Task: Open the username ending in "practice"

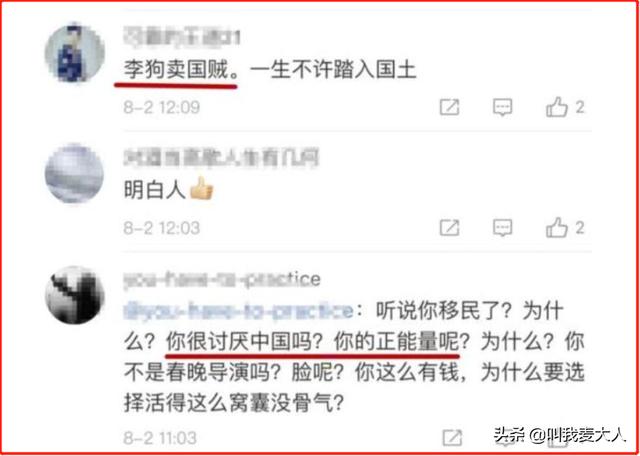Action: 222,280
